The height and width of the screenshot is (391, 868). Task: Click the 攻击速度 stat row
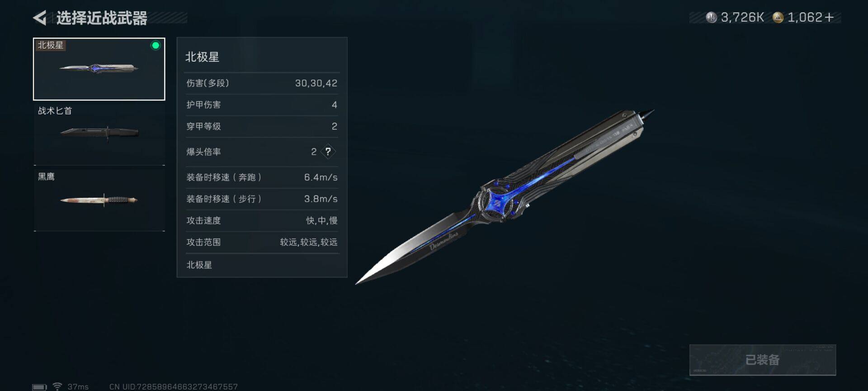pyautogui.click(x=262, y=220)
